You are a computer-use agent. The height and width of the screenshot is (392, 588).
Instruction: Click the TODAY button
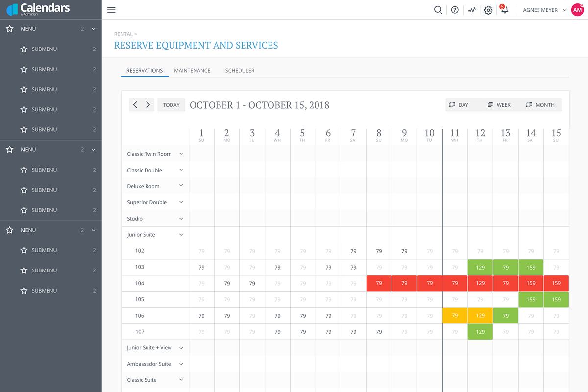(171, 105)
